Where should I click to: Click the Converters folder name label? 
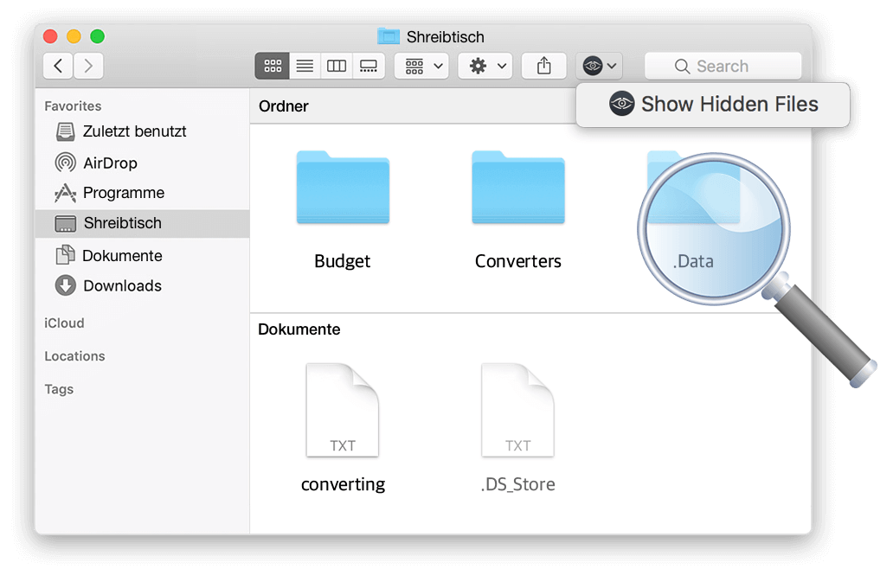click(x=518, y=261)
